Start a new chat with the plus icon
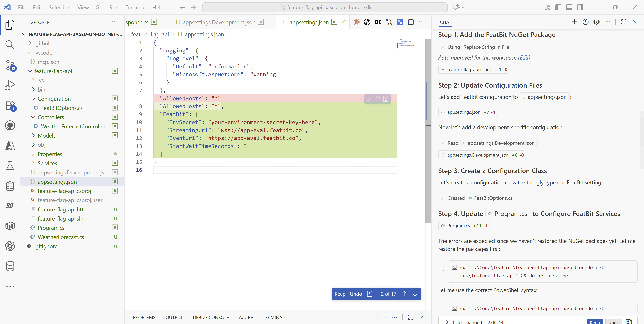The width and height of the screenshot is (644, 324). 574,22
